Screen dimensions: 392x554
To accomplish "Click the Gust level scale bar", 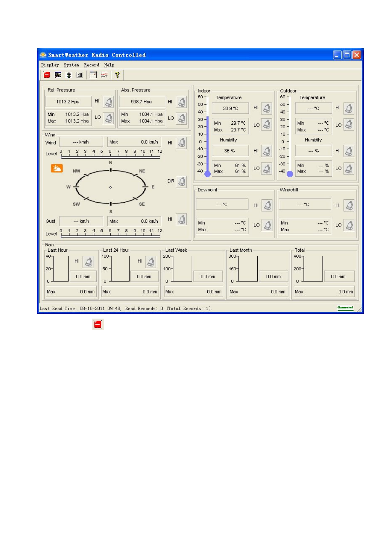I will point(111,236).
